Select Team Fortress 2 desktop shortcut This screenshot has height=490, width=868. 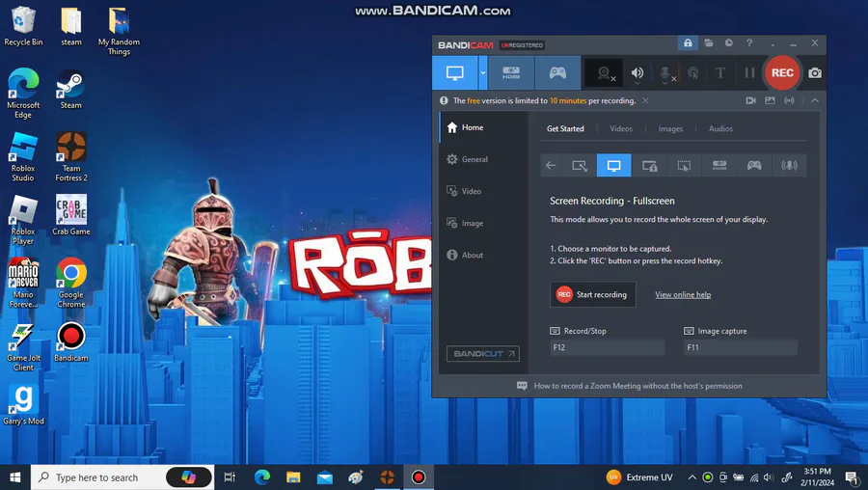point(70,157)
